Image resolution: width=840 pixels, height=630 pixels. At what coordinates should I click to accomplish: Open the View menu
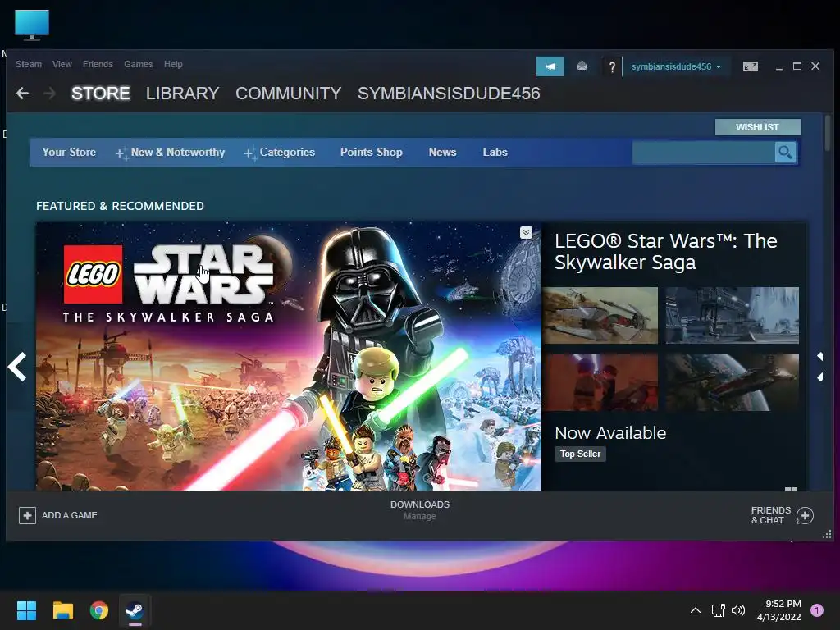point(62,64)
